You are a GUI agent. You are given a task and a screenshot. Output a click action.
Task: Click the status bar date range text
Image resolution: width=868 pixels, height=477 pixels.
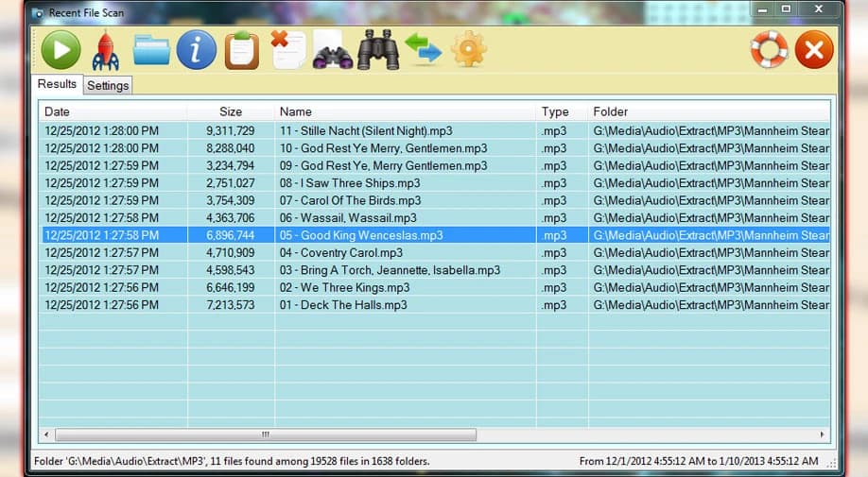(x=699, y=461)
